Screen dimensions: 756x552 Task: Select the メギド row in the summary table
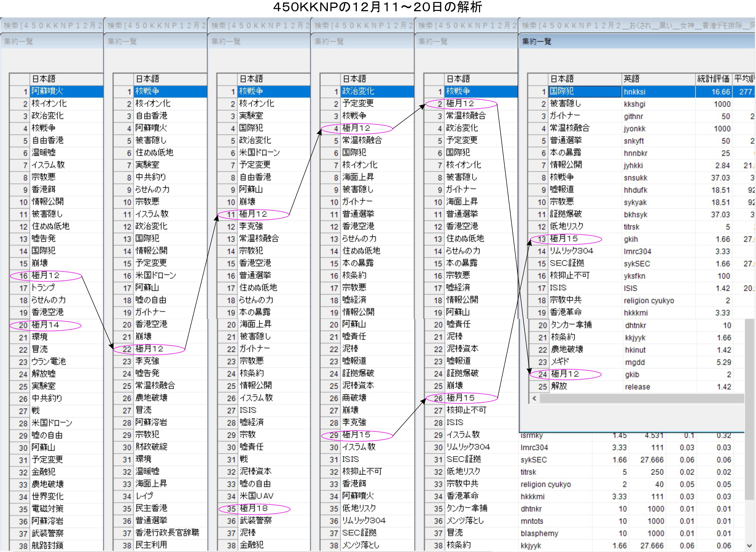pos(560,362)
